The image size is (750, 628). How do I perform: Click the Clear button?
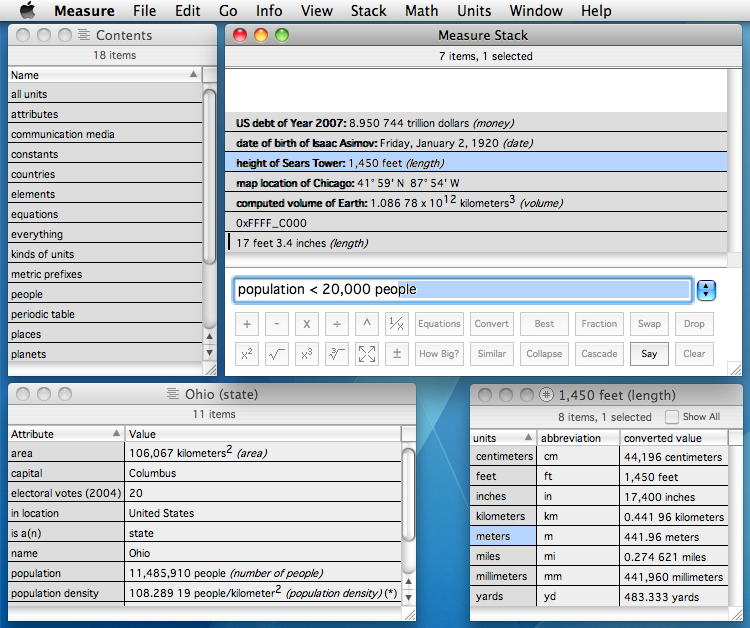pyautogui.click(x=694, y=354)
